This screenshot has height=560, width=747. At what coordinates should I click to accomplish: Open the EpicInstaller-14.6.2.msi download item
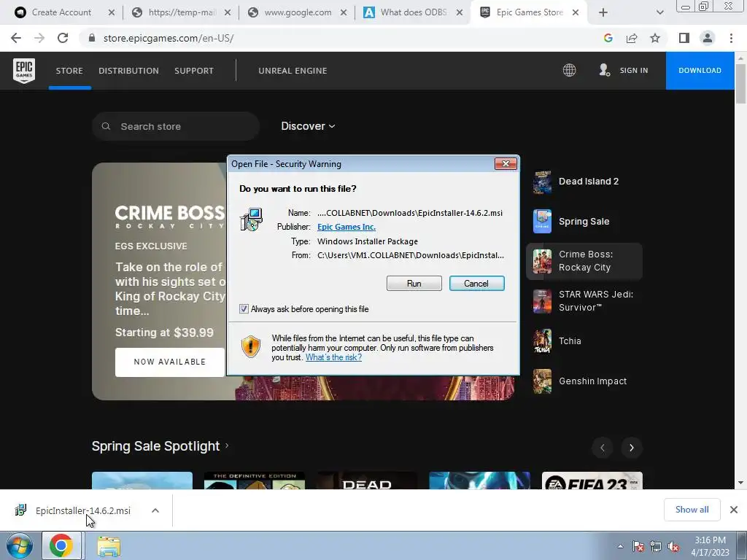83,510
